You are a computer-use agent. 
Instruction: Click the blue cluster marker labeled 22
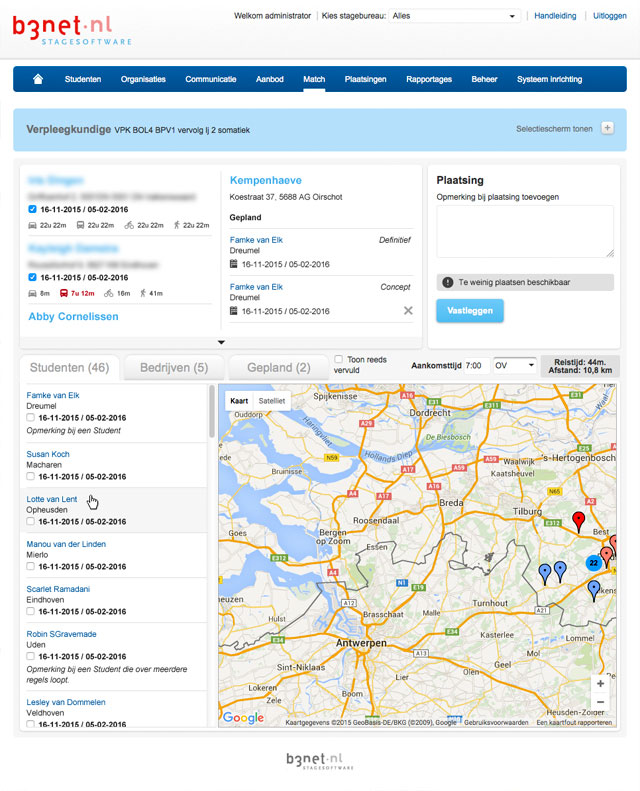coord(594,563)
